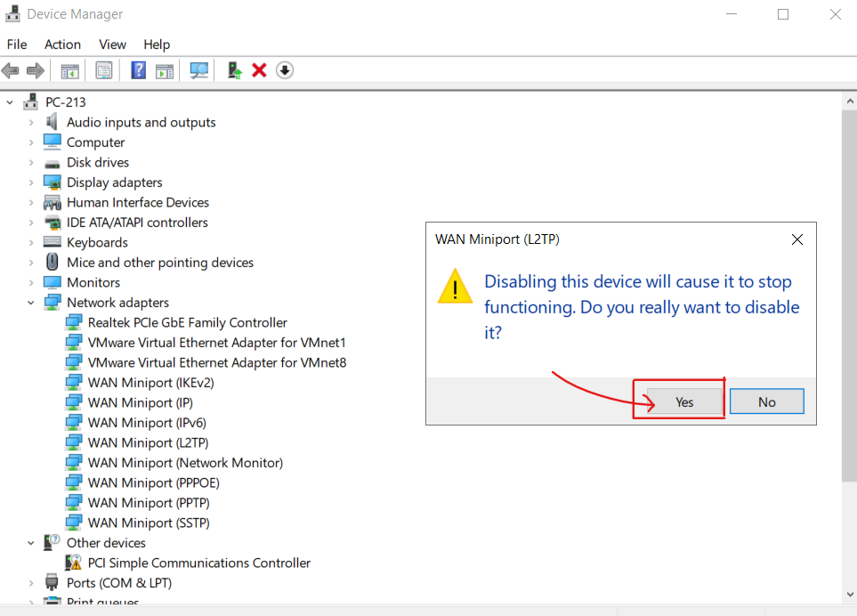
Task: Collapse the Other devices node
Action: coord(31,543)
